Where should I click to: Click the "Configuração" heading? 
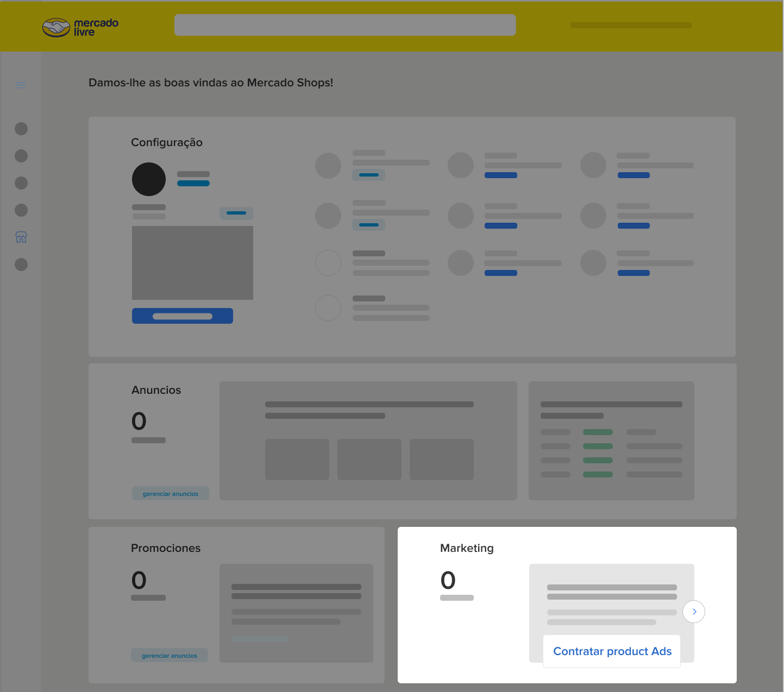tap(167, 142)
